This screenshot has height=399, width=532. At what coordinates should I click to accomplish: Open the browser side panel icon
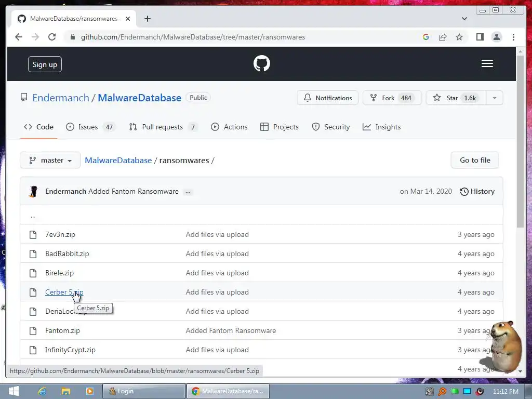(x=480, y=37)
